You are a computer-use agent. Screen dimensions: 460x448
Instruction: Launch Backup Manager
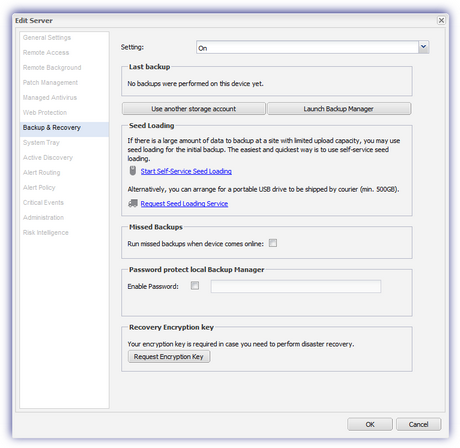[339, 109]
